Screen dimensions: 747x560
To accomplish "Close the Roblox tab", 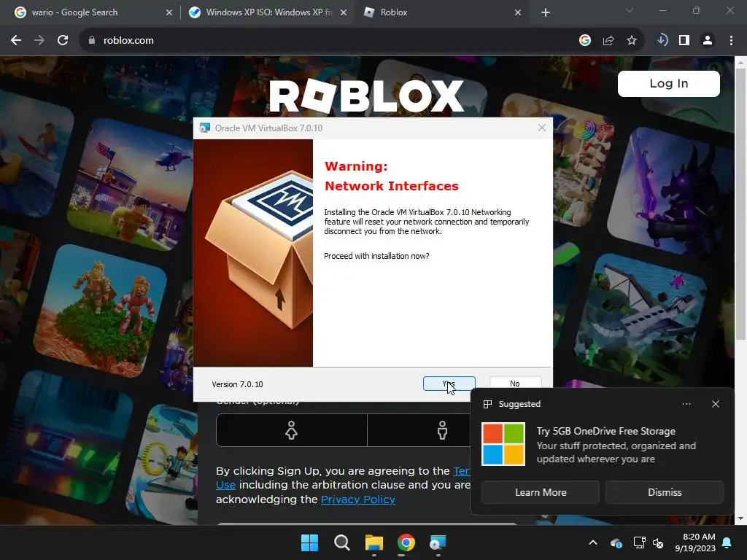I will (518, 12).
